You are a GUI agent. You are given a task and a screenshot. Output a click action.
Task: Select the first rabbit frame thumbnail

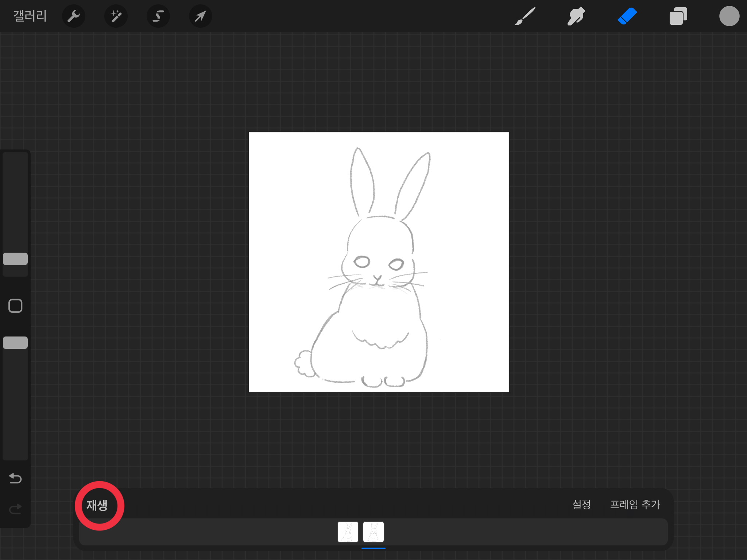pyautogui.click(x=348, y=532)
